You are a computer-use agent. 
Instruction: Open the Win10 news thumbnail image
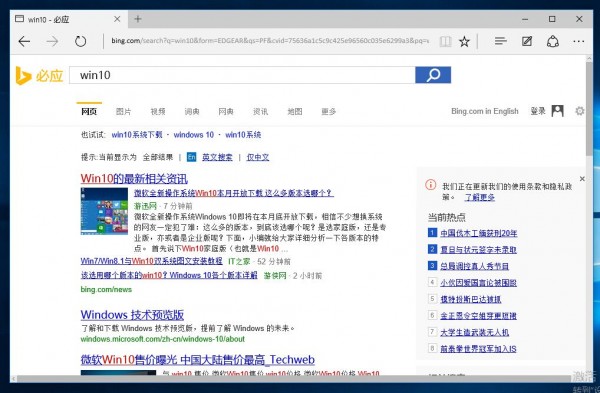[x=104, y=211]
